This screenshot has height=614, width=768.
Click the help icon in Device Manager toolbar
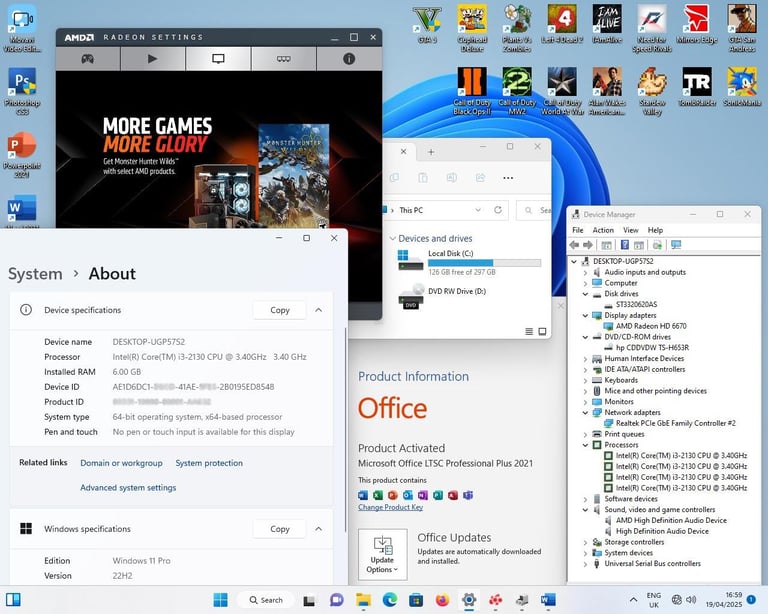coord(625,245)
